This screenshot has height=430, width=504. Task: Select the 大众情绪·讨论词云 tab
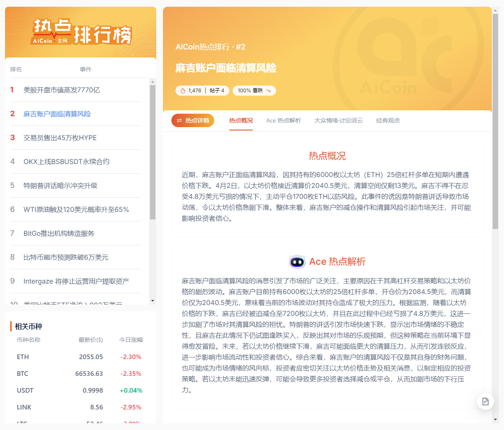tap(339, 120)
